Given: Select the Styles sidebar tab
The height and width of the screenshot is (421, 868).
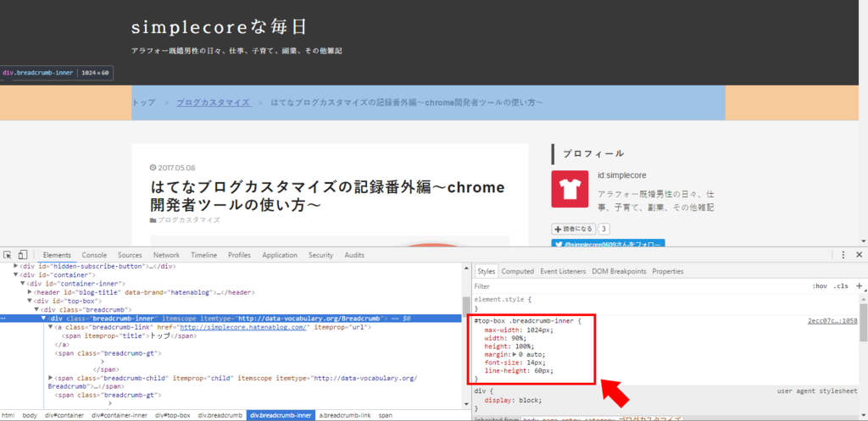Looking at the screenshot, I should point(486,271).
